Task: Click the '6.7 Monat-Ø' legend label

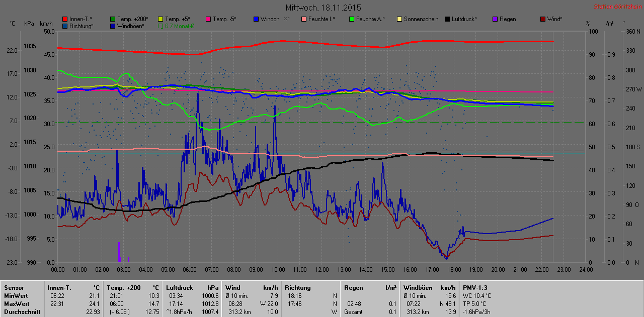Action: click(180, 26)
